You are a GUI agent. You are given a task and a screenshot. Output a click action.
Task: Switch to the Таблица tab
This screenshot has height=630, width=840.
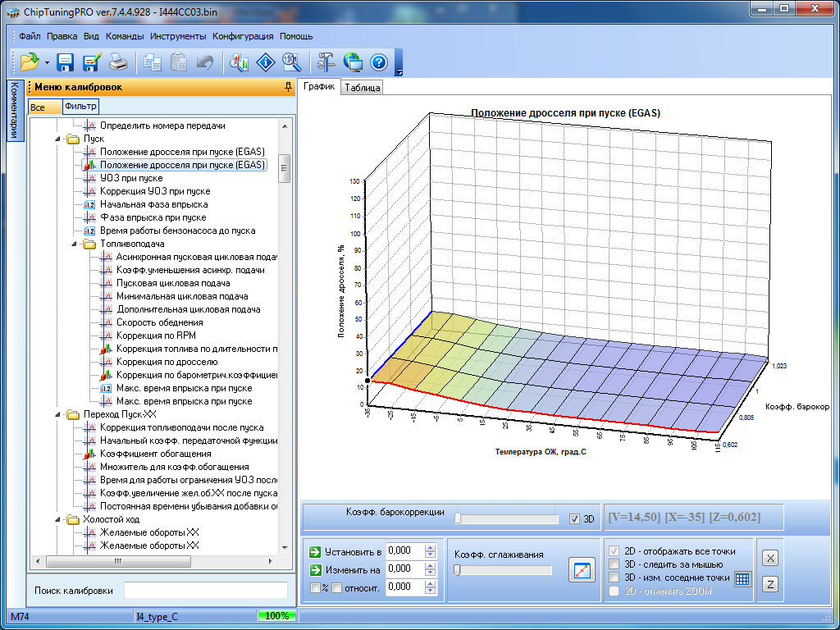[x=363, y=88]
